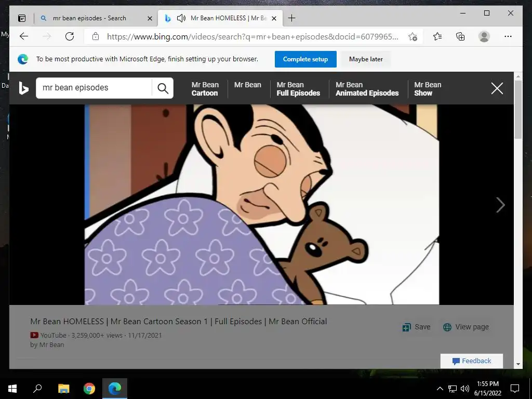The image size is (532, 399).
Task: Click the Complete setup button
Action: point(305,59)
